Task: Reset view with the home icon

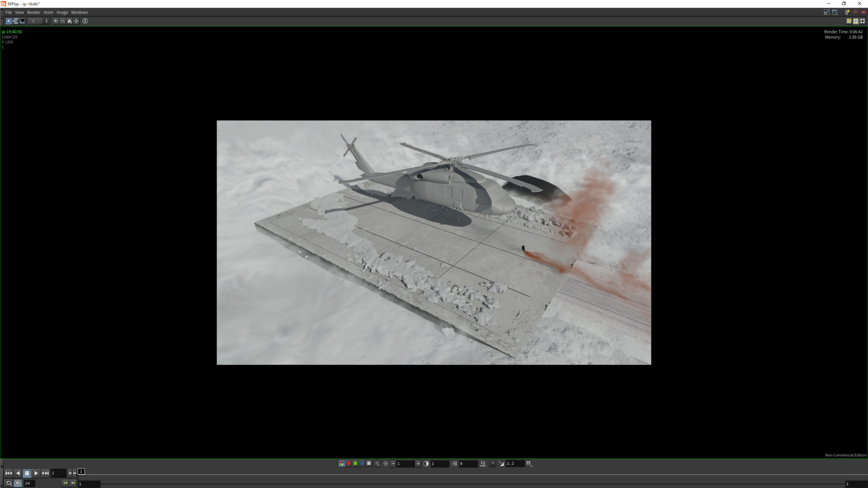Action: tap(69, 21)
